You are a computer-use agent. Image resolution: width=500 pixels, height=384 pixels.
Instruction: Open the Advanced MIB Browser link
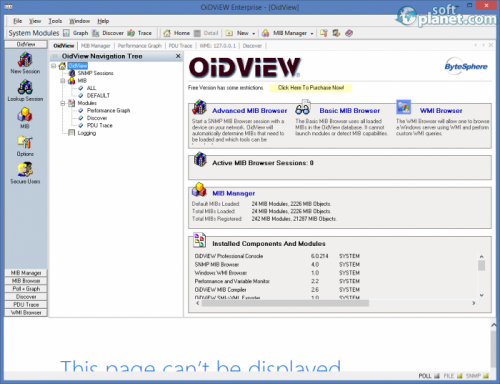point(249,111)
